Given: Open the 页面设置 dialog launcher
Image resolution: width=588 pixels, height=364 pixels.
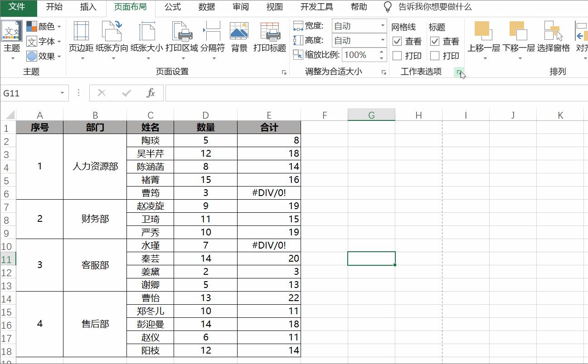Looking at the screenshot, I should coord(284,72).
